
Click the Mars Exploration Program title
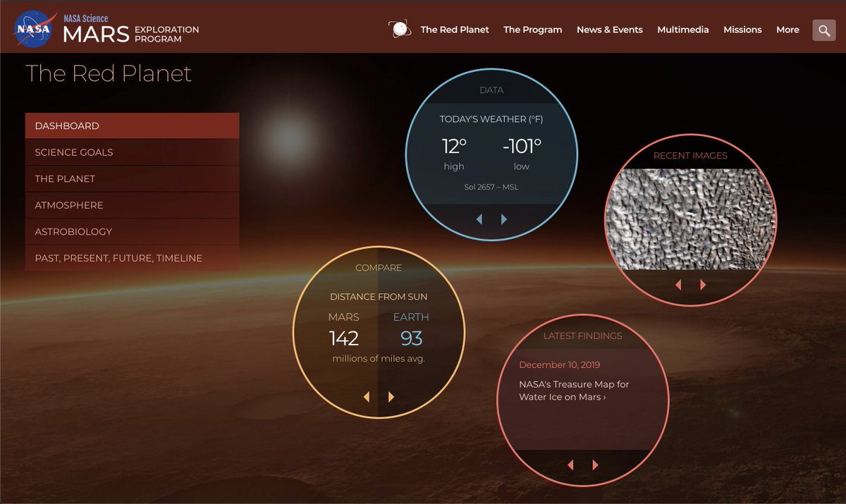click(x=131, y=34)
